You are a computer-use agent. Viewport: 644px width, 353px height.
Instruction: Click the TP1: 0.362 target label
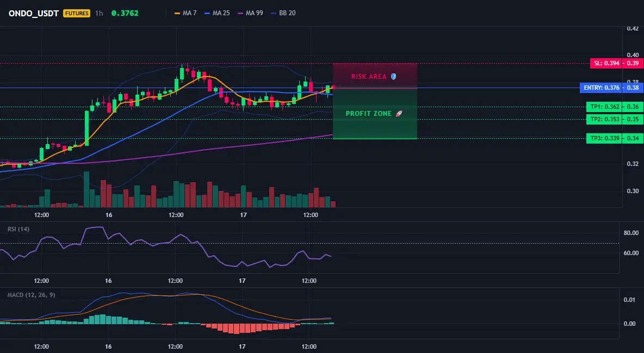604,107
